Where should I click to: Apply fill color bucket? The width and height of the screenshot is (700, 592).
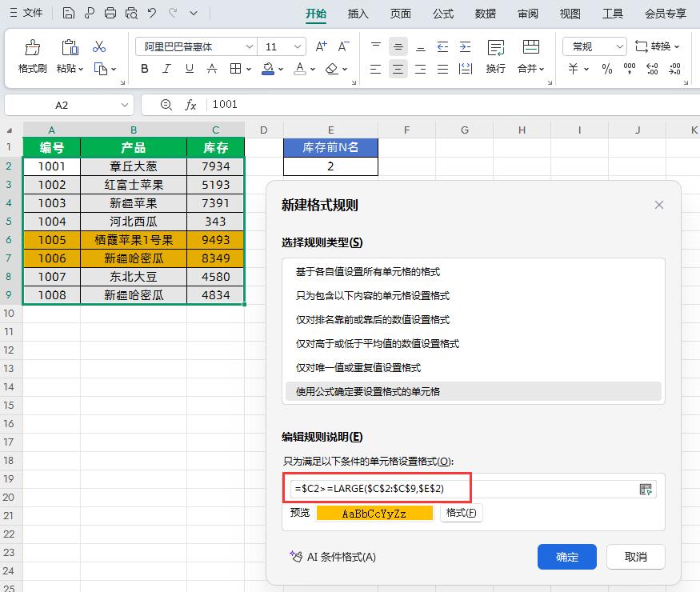click(x=268, y=69)
